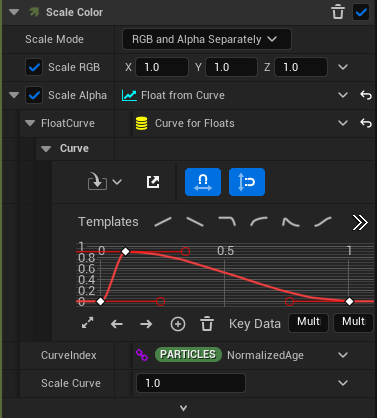The image size is (377, 418).
Task: Delete selected key in curve toolbar
Action: coord(207,324)
